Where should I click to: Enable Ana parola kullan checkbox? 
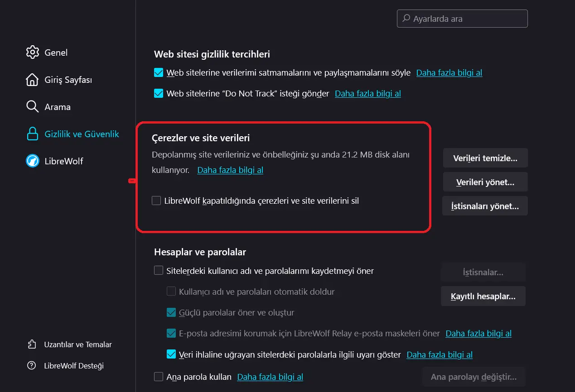click(x=159, y=377)
